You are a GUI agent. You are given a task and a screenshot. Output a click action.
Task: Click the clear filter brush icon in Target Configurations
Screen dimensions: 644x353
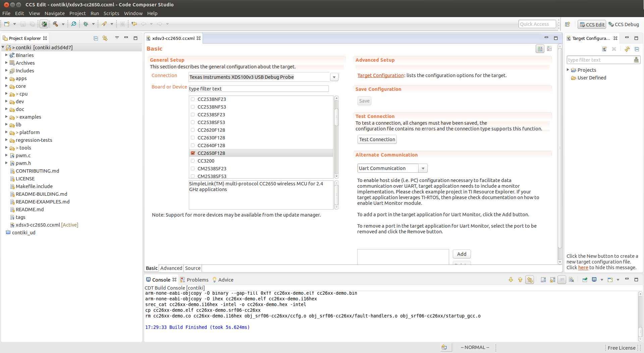click(x=636, y=60)
